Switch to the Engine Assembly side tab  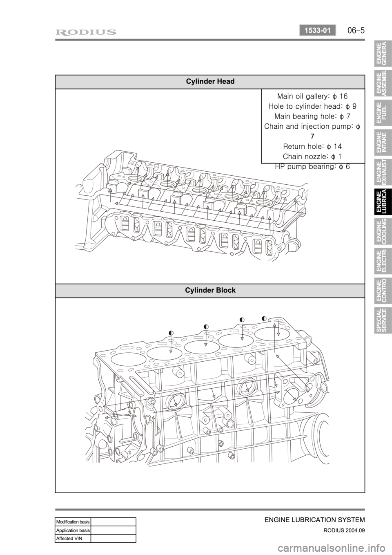382,83
